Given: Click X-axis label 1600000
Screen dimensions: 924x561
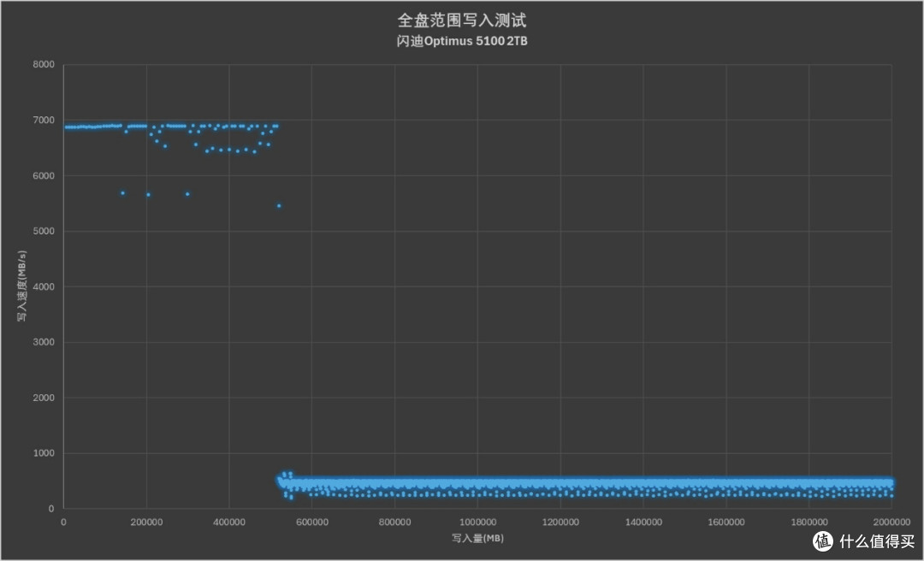Looking at the screenshot, I should [726, 523].
